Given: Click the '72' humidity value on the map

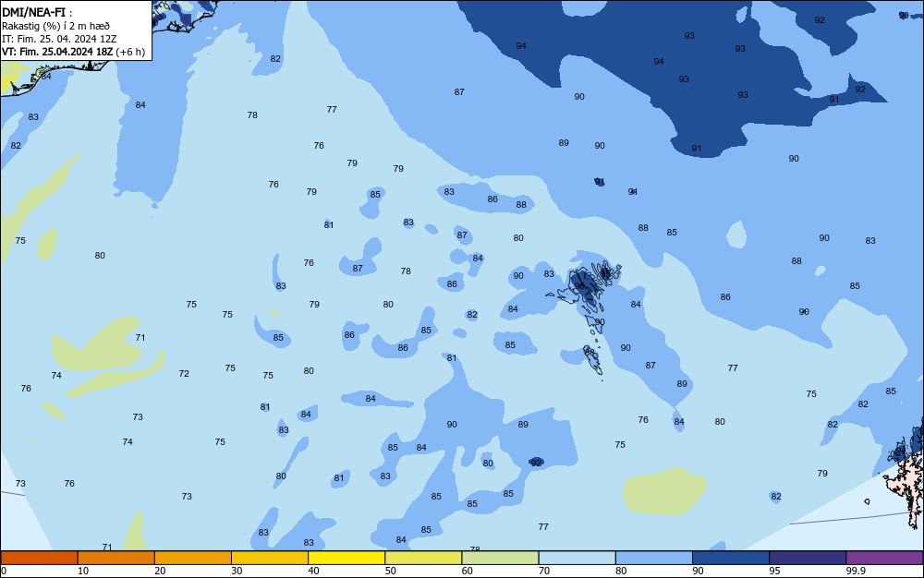Looking at the screenshot, I should (184, 374).
